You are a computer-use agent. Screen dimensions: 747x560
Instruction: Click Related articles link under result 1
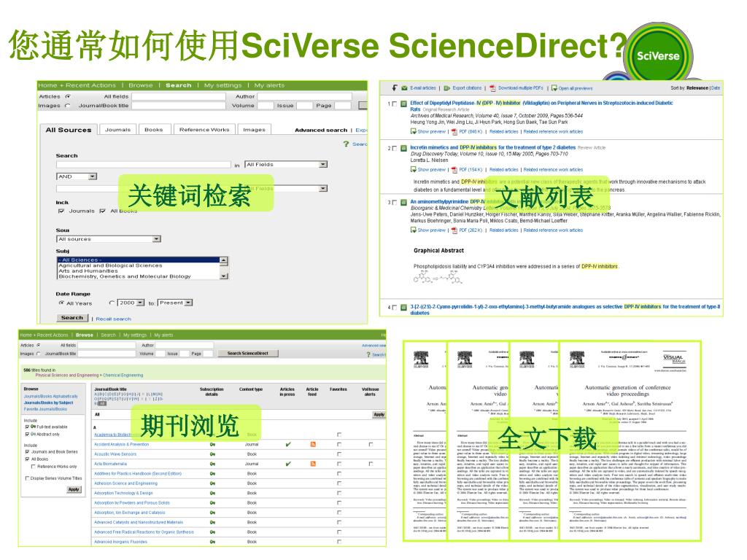(503, 132)
